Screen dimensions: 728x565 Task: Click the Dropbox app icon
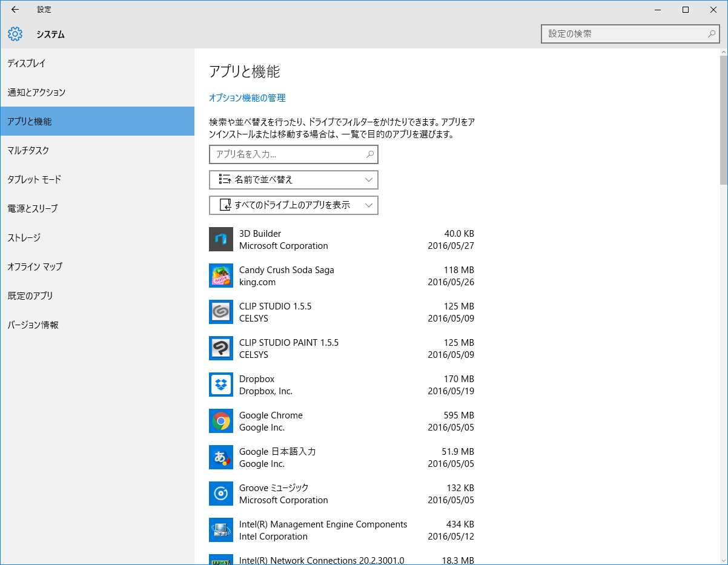(x=221, y=385)
